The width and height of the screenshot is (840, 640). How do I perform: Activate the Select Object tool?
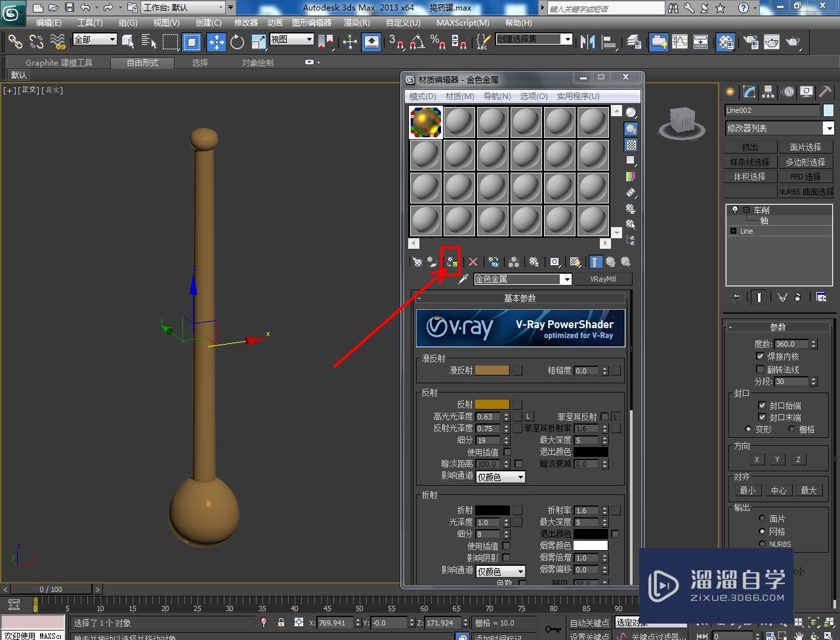128,41
